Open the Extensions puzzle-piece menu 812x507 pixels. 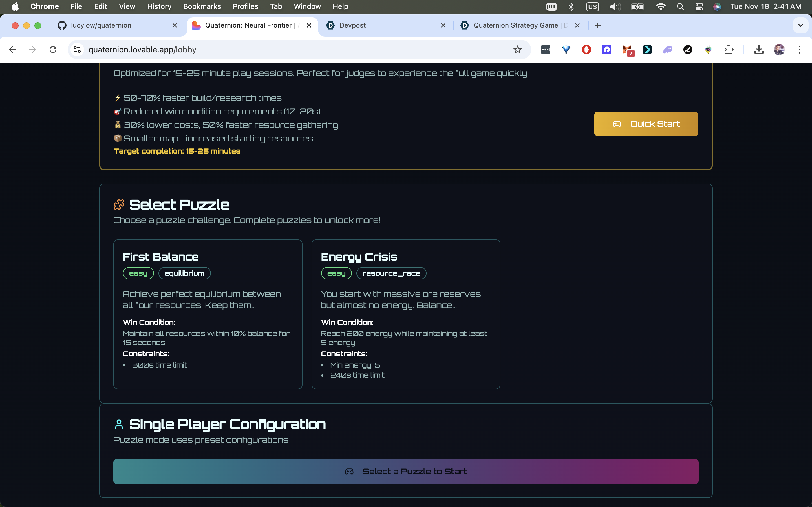click(729, 50)
